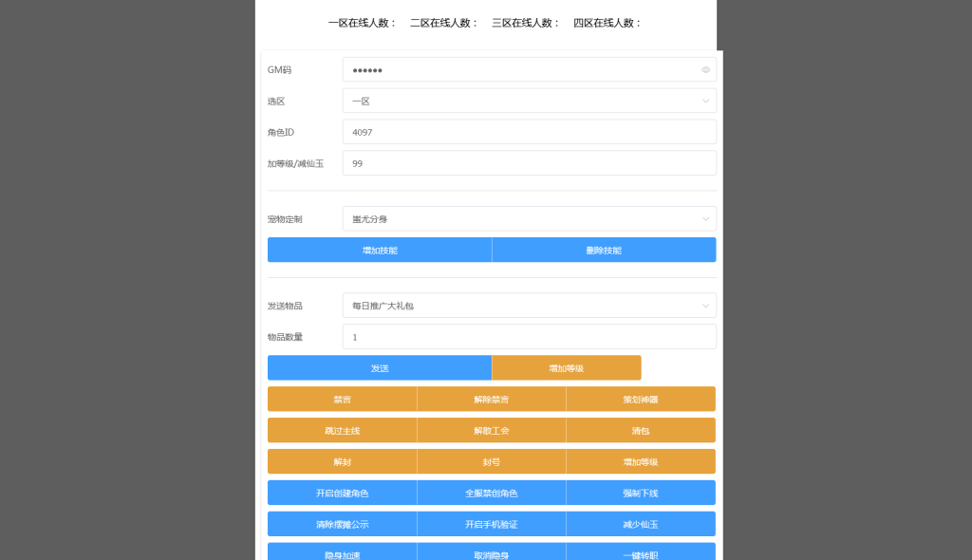Open the 宠物定制 pet customization dropdown
972x560 pixels.
pos(529,218)
